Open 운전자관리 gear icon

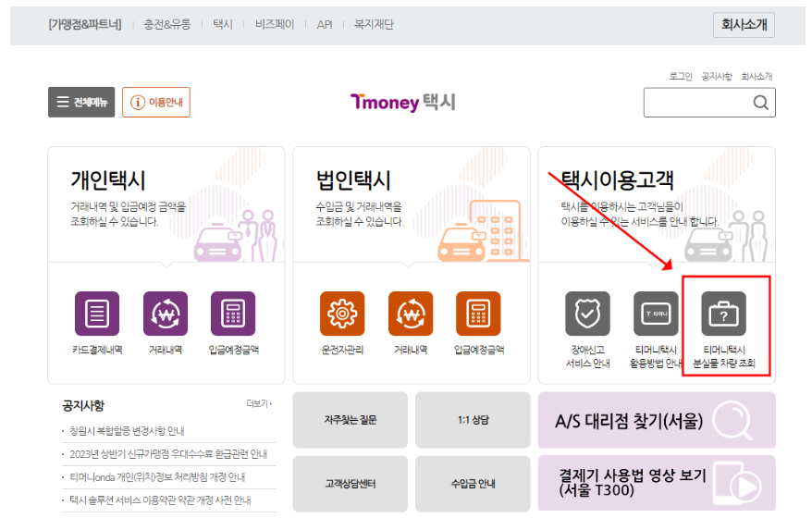click(x=342, y=314)
